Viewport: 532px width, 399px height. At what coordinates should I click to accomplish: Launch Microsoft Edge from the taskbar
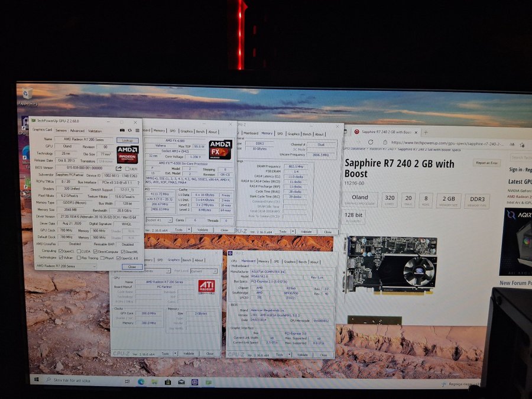coord(141,382)
